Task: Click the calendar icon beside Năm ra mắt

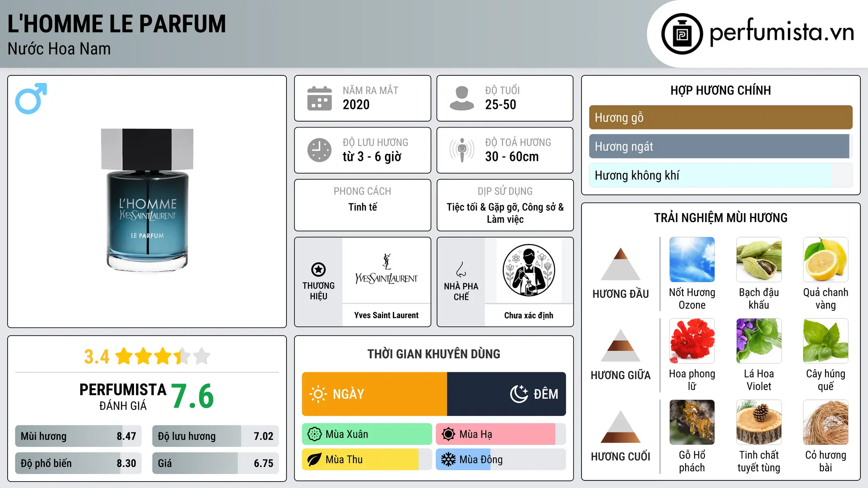Action: tap(320, 98)
